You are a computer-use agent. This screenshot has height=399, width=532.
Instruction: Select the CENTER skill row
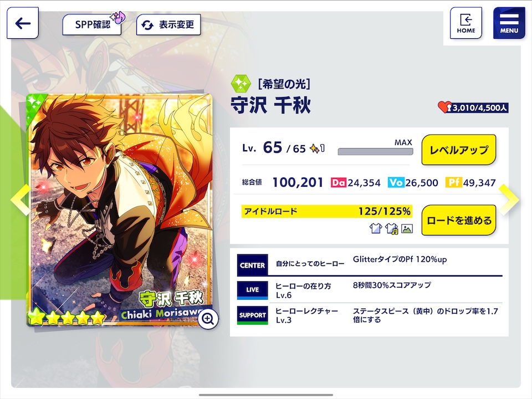pyautogui.click(x=370, y=264)
